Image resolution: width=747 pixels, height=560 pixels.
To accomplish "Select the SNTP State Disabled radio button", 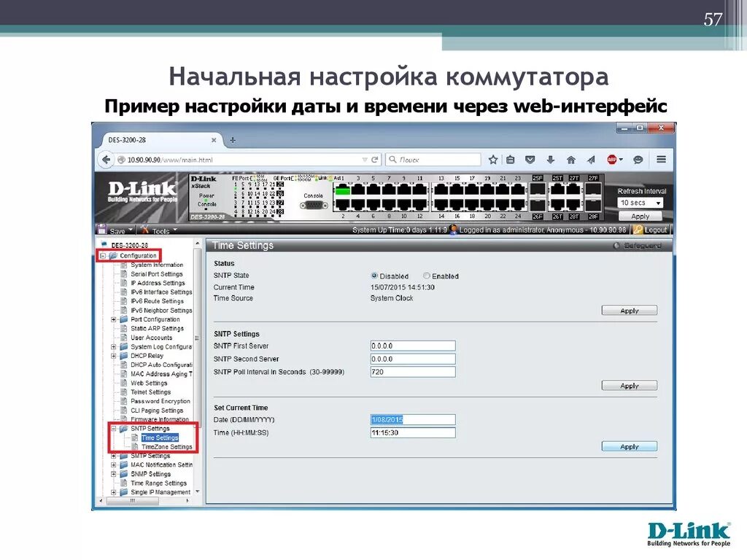I will (x=374, y=276).
